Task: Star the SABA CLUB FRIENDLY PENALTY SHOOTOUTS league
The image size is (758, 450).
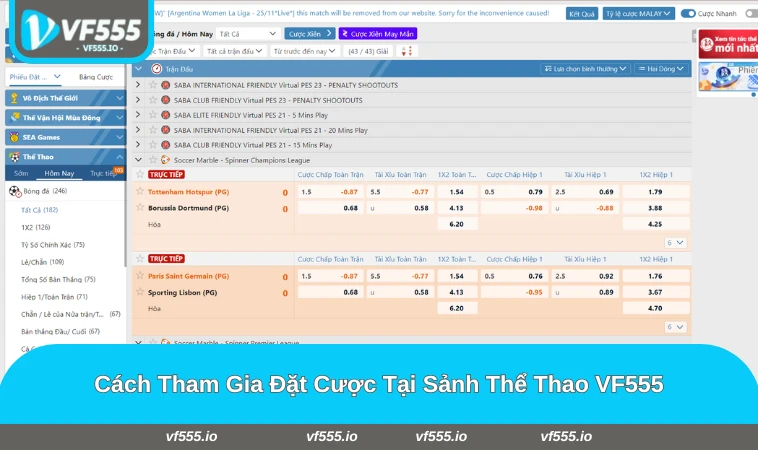Action: pos(153,100)
